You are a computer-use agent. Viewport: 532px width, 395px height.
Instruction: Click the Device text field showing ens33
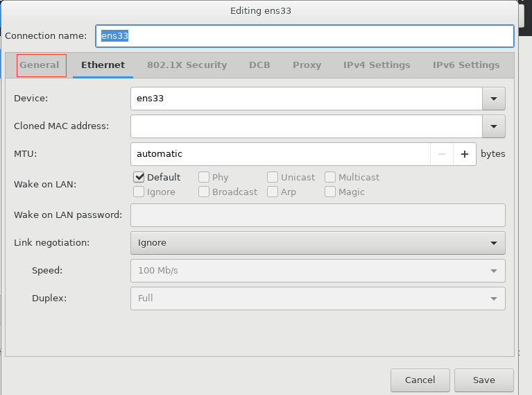pyautogui.click(x=307, y=99)
